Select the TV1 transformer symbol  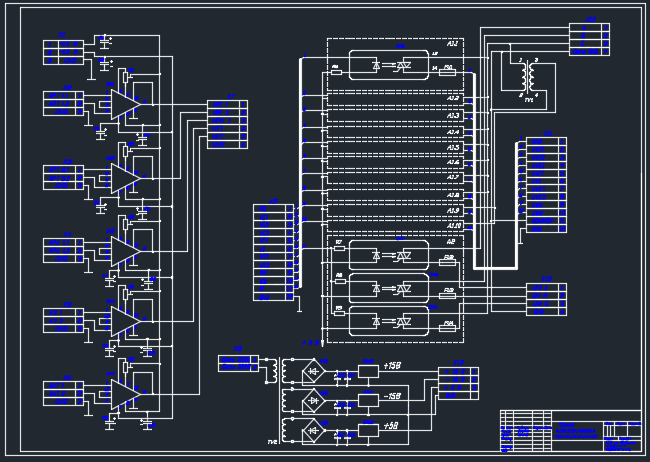coord(529,78)
